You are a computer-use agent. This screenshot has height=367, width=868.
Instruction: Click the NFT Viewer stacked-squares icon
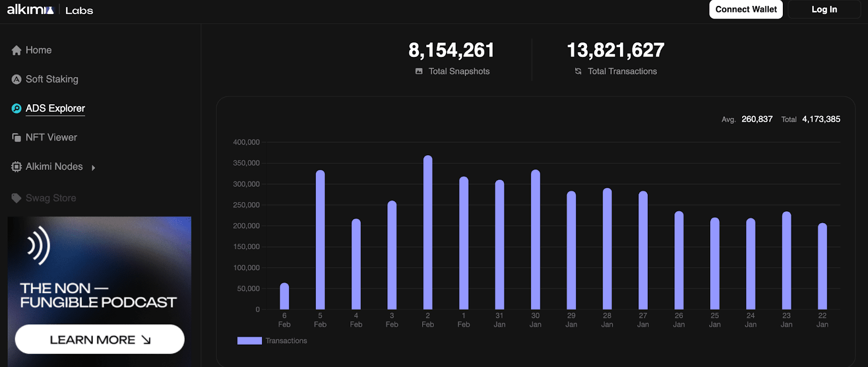tap(16, 138)
